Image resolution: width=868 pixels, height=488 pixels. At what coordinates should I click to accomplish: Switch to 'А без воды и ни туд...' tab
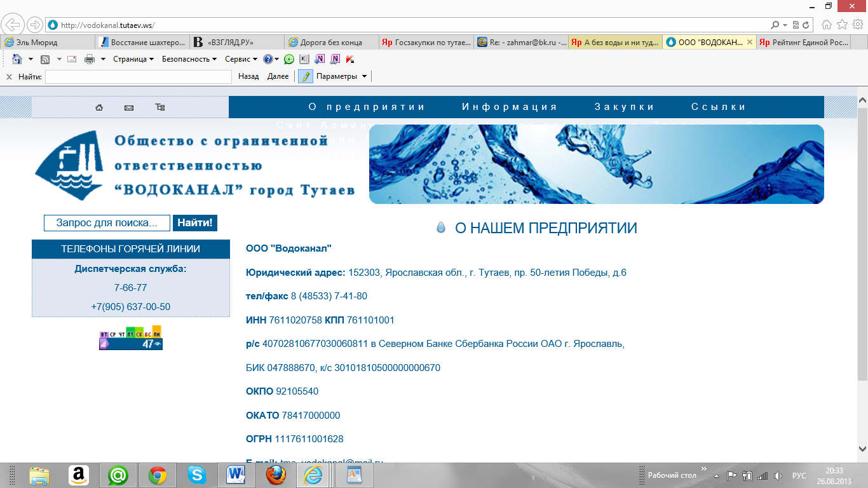[616, 42]
